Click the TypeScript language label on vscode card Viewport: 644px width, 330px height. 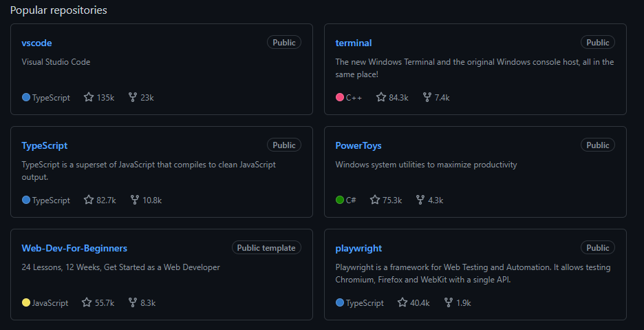coord(51,98)
